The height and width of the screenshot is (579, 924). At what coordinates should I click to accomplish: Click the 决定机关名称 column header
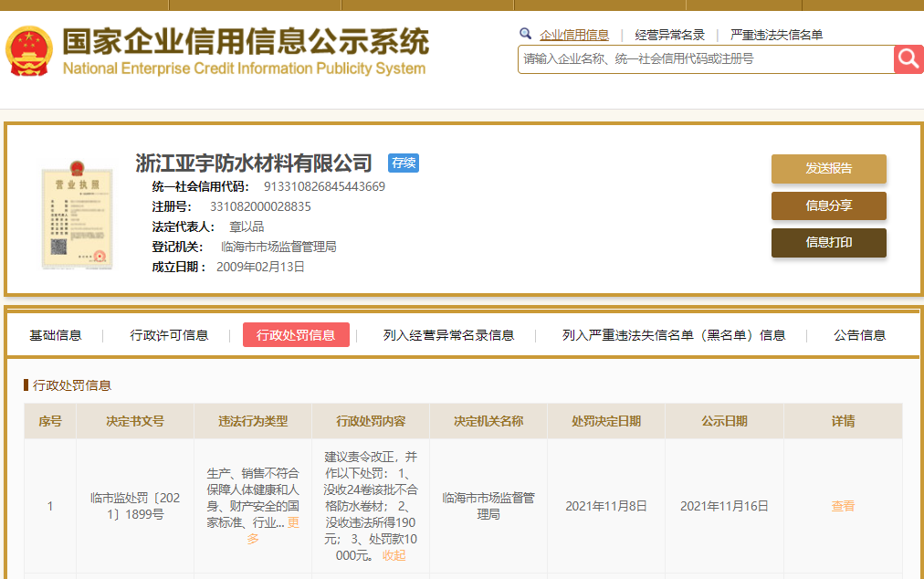point(488,421)
